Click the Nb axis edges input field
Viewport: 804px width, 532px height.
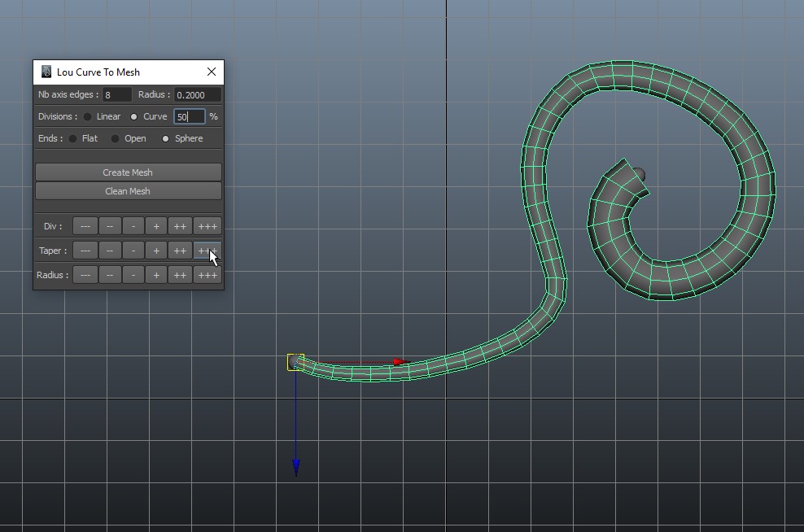116,95
